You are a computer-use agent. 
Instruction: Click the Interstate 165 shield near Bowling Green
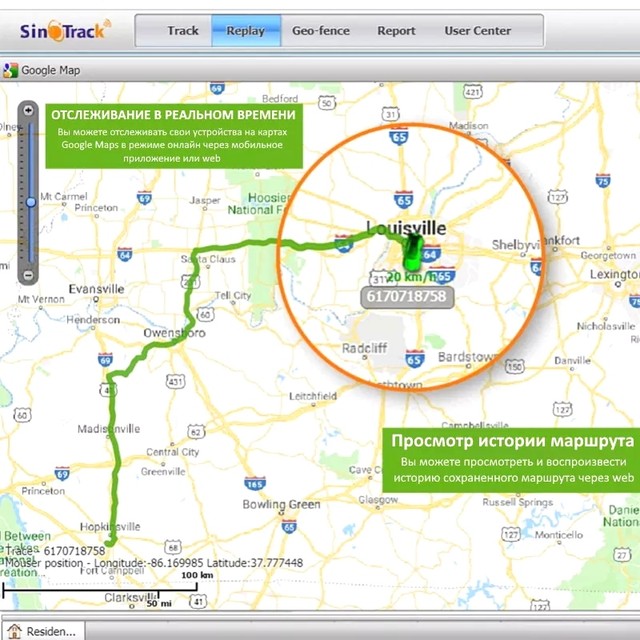pyautogui.click(x=255, y=484)
